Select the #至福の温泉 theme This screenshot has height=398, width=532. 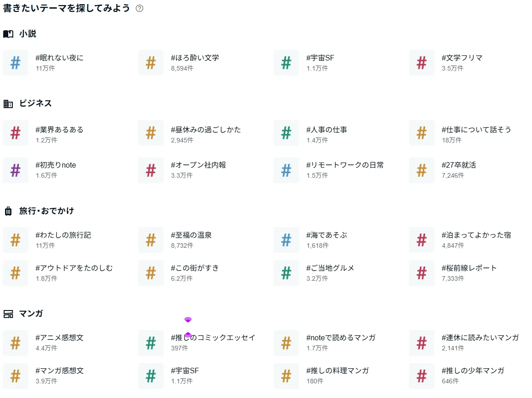(x=191, y=235)
